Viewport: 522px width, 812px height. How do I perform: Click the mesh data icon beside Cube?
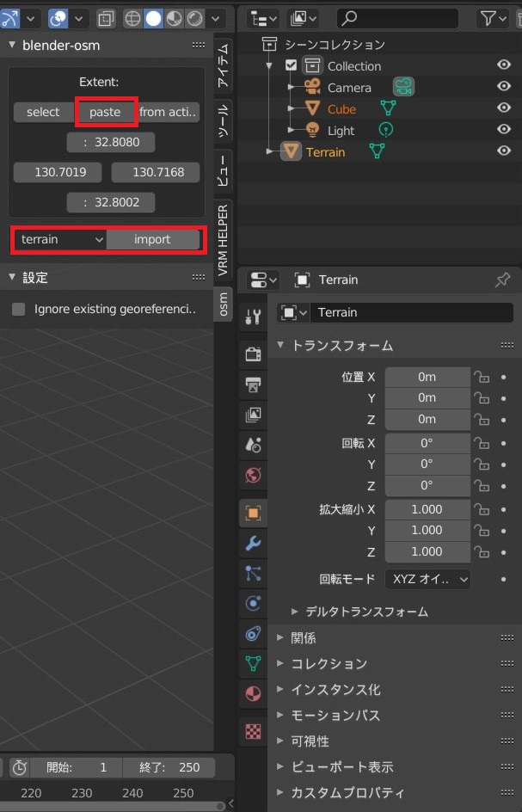(x=388, y=108)
